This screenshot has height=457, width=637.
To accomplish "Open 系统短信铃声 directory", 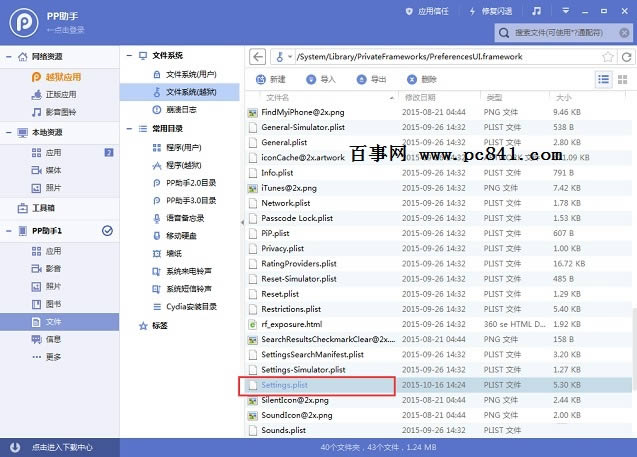I will tap(182, 289).
